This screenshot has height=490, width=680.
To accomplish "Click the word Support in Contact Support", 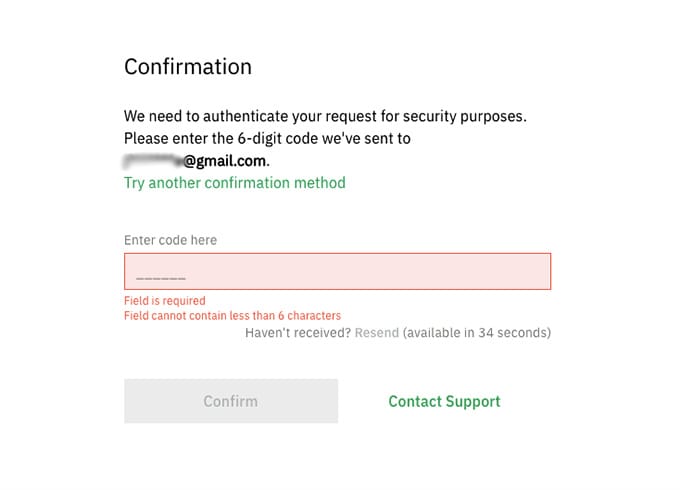I will pyautogui.click(x=471, y=401).
